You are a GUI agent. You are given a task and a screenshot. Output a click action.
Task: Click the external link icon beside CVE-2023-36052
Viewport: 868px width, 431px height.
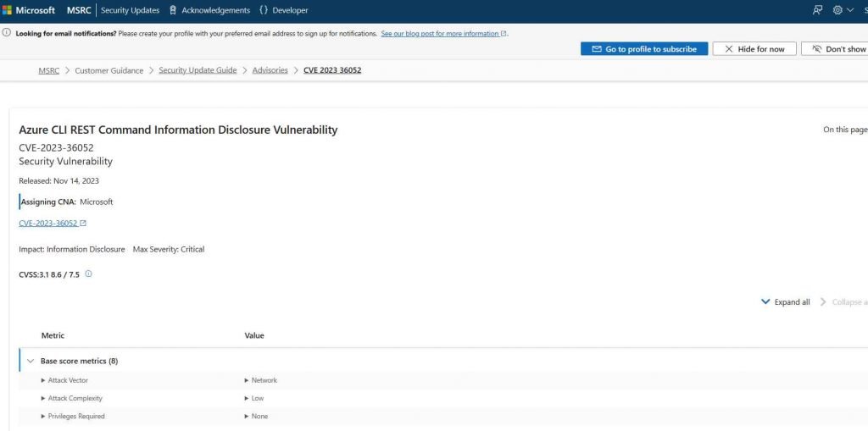[x=83, y=224]
